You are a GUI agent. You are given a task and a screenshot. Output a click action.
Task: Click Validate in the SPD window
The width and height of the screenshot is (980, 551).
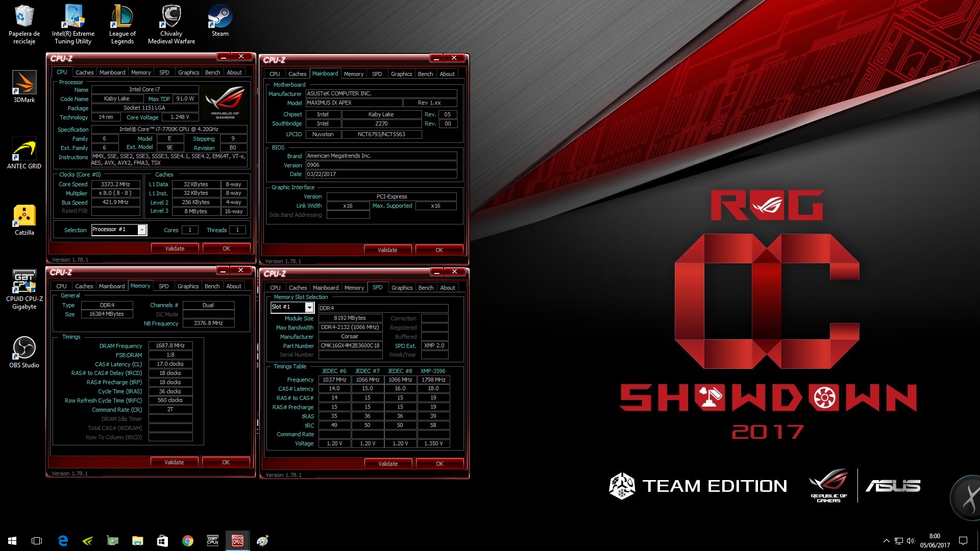[x=388, y=464]
